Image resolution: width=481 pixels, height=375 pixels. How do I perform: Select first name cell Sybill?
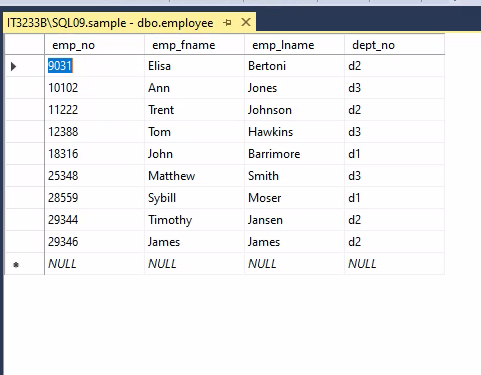coord(195,198)
